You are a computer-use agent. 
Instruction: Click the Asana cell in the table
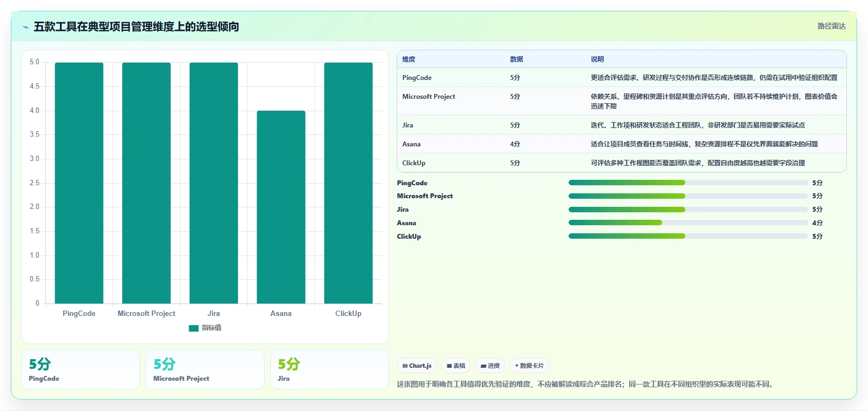411,144
